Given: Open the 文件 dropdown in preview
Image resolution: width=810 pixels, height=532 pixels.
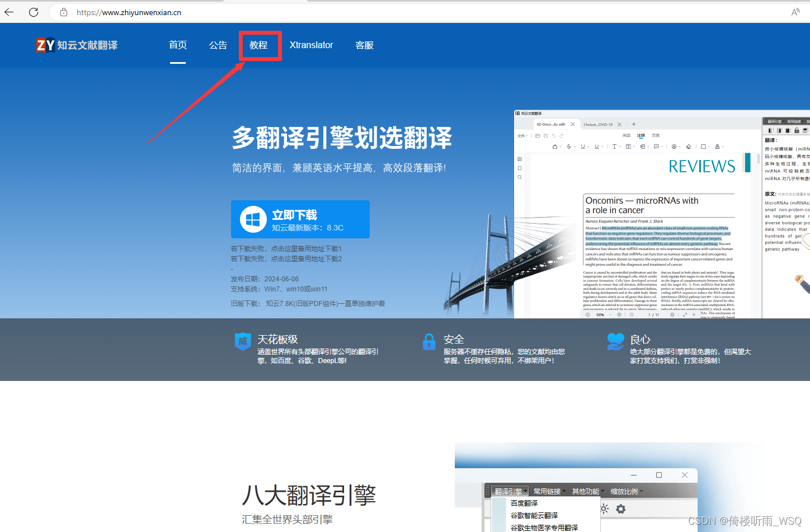Looking at the screenshot, I should pyautogui.click(x=522, y=135).
